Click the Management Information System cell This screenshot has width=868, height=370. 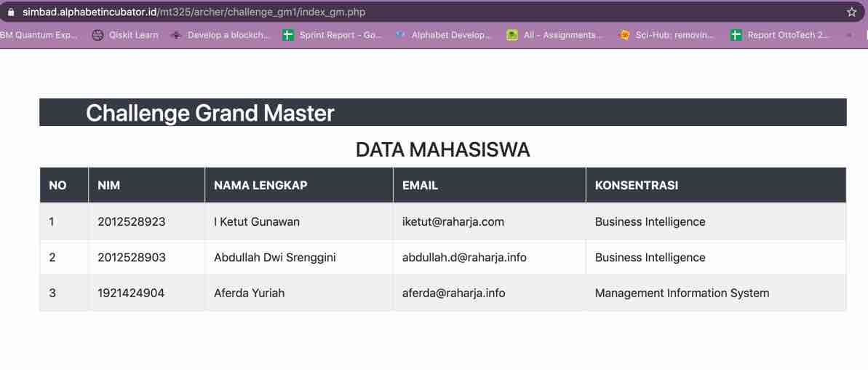coord(682,293)
